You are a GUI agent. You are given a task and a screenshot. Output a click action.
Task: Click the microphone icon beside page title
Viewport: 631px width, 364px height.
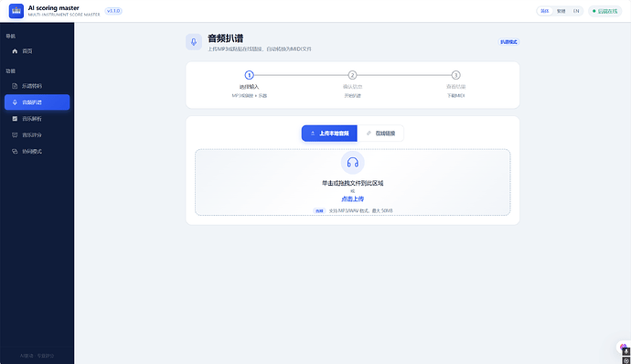pyautogui.click(x=194, y=42)
